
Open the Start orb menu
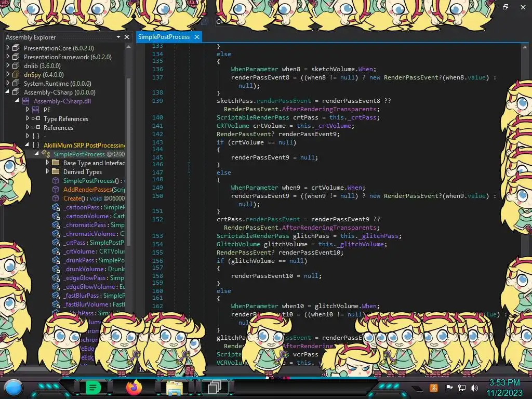coord(14,388)
